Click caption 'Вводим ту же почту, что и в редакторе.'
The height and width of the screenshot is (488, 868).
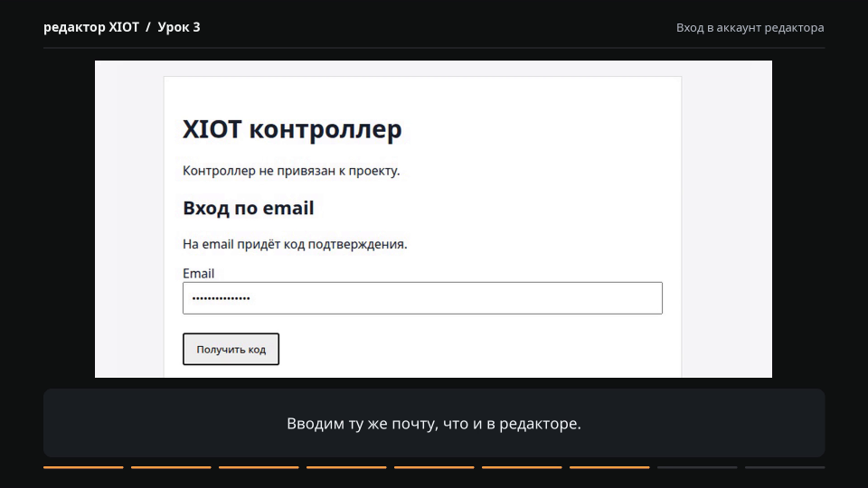(x=434, y=423)
